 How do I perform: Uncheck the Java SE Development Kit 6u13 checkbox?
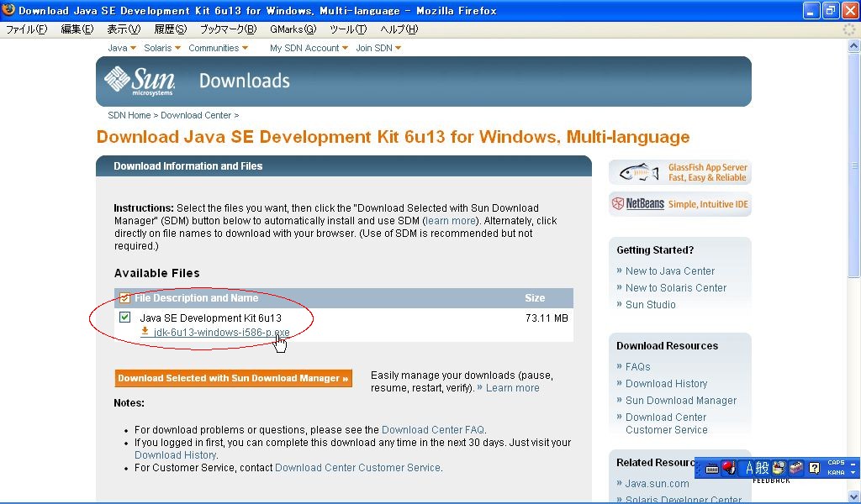coord(124,317)
